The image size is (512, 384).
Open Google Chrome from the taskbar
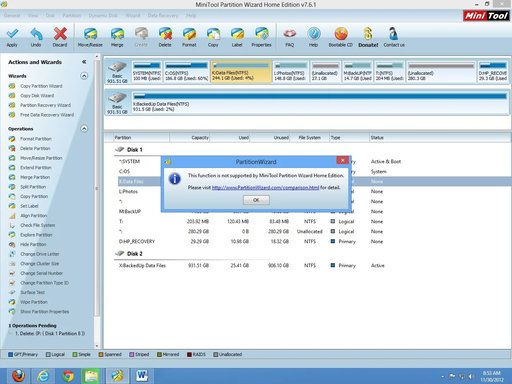[68, 376]
